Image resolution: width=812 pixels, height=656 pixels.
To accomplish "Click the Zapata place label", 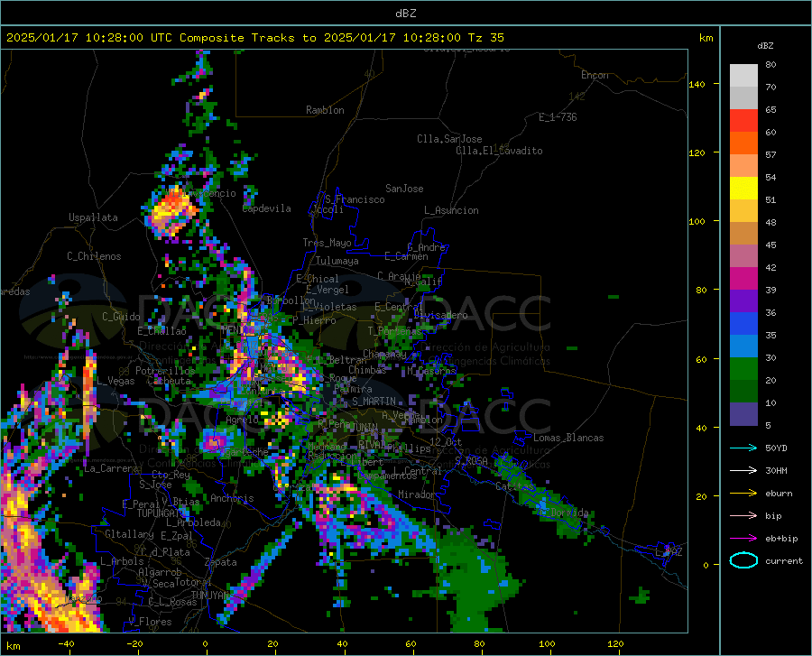I will [221, 562].
